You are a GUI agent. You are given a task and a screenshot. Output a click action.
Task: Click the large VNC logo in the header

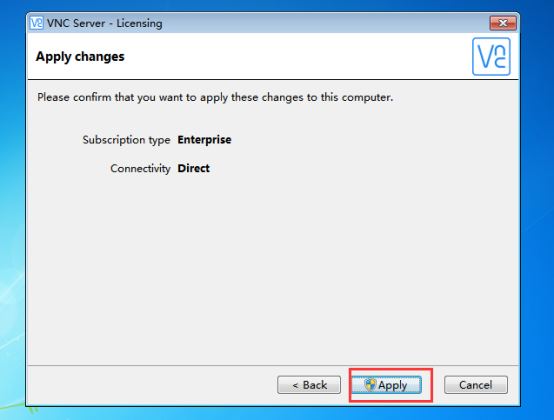(491, 57)
